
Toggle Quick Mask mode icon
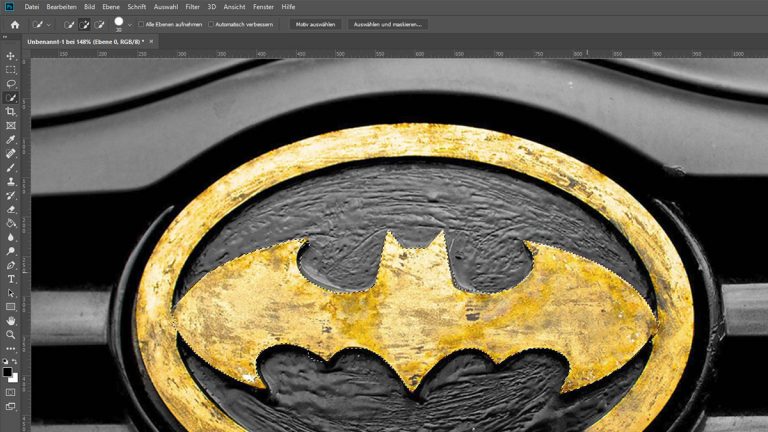pyautogui.click(x=11, y=391)
